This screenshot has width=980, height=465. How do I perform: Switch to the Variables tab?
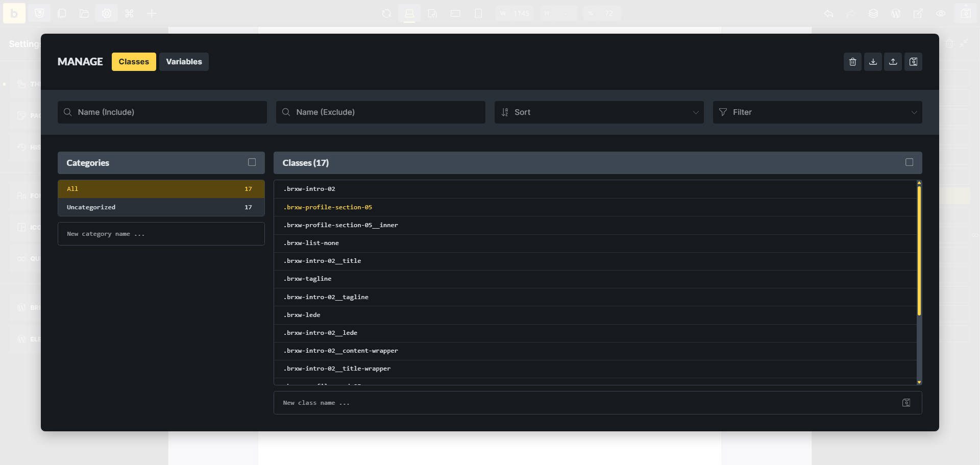(x=184, y=61)
